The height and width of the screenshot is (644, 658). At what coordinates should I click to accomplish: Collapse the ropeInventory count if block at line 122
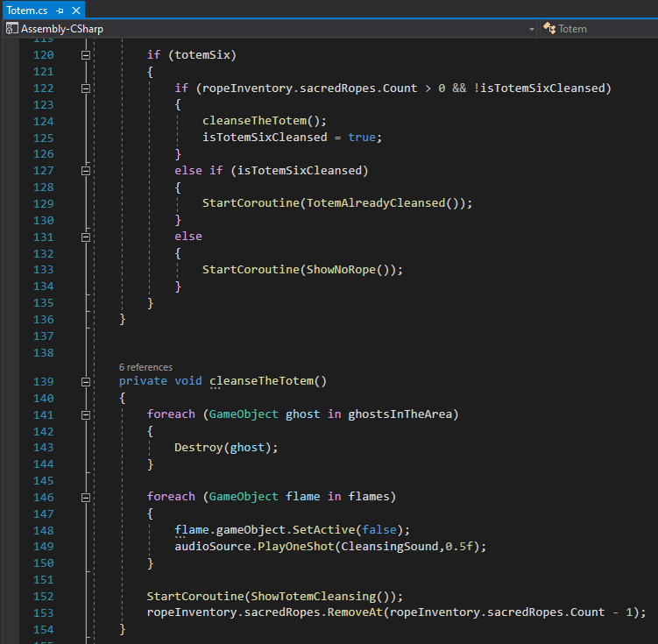coord(86,88)
